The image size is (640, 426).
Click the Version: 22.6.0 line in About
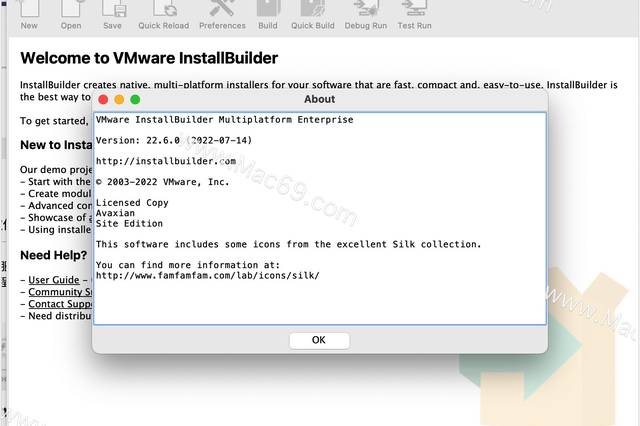(x=174, y=140)
